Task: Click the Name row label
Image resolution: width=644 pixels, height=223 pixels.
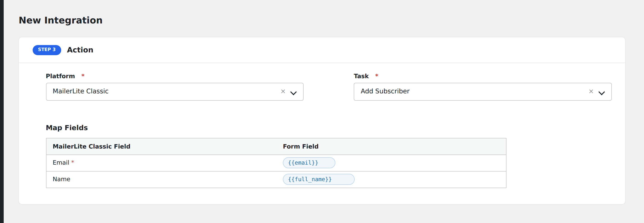Action: pos(61,179)
